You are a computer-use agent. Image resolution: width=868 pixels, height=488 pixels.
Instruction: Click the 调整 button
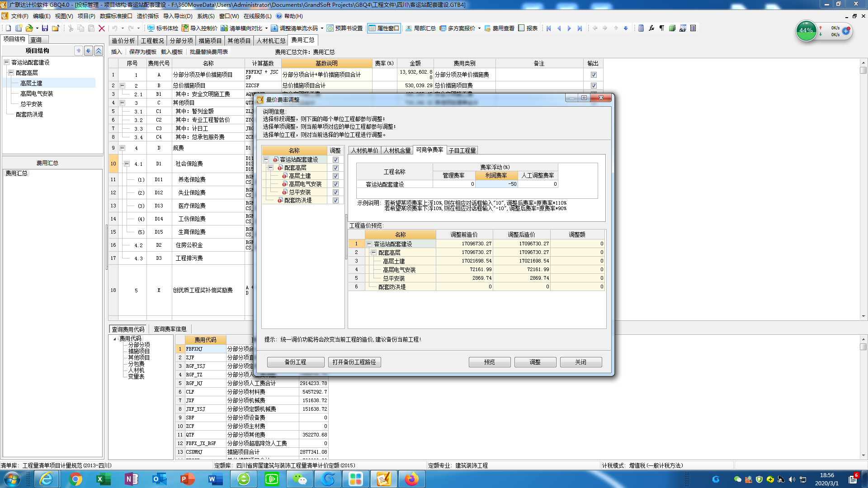(535, 362)
